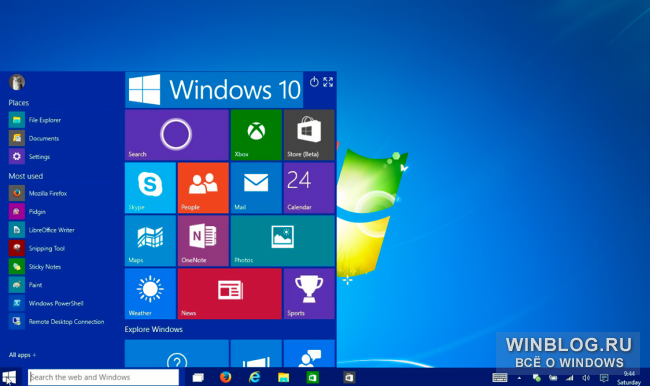Click the Explore Windows group heading
Image resolution: width=650 pixels, height=386 pixels.
click(154, 329)
